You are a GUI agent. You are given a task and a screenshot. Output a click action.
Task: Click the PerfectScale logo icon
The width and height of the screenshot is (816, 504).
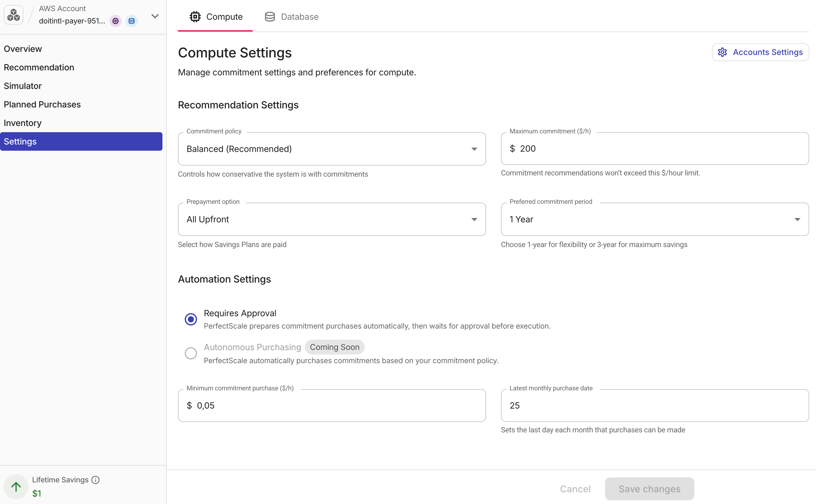click(14, 15)
